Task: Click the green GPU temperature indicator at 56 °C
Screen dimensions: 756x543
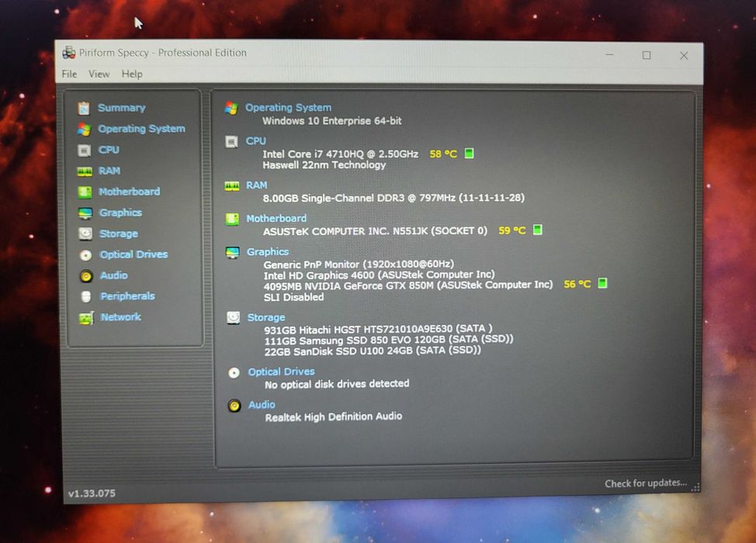Action: (x=602, y=283)
